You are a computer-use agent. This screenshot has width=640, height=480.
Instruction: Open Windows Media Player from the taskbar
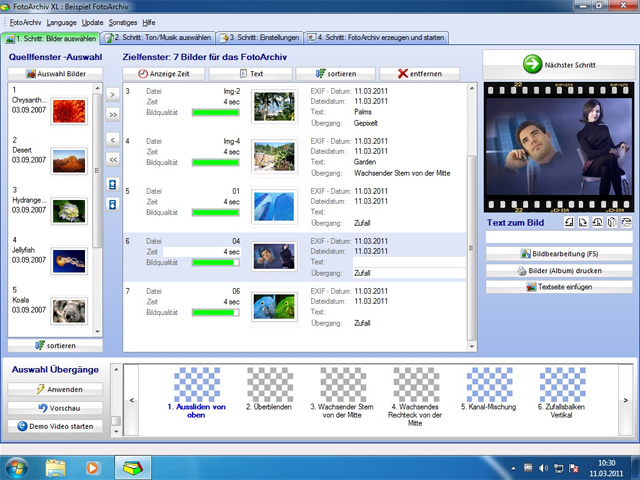click(93, 466)
